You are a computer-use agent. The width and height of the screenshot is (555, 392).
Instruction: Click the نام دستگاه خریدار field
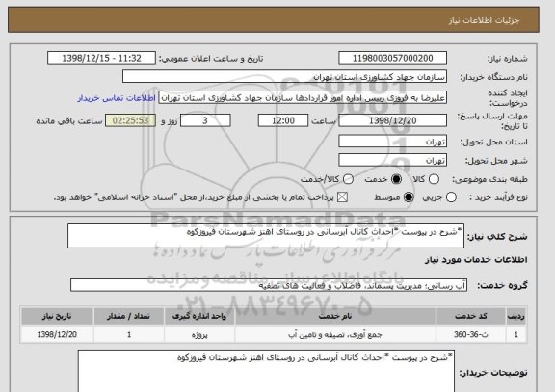pos(284,76)
